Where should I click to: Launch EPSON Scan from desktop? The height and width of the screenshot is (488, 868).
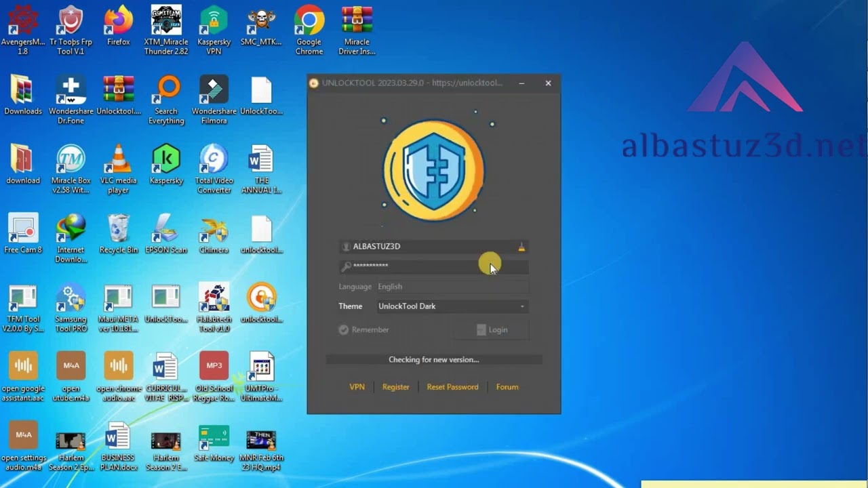pyautogui.click(x=166, y=235)
